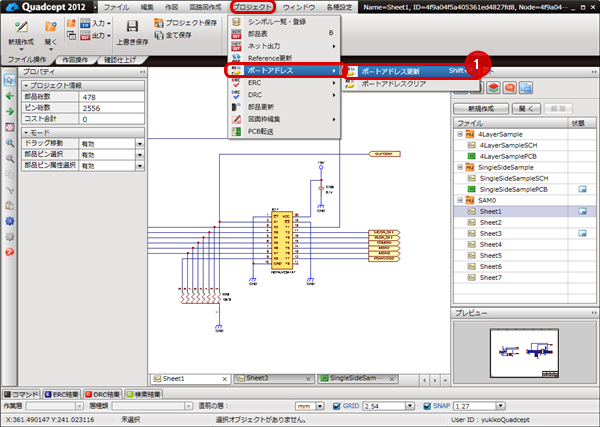600x427 pixels.
Task: Click the blue gear icon in sidebar
Action: pos(10,221)
